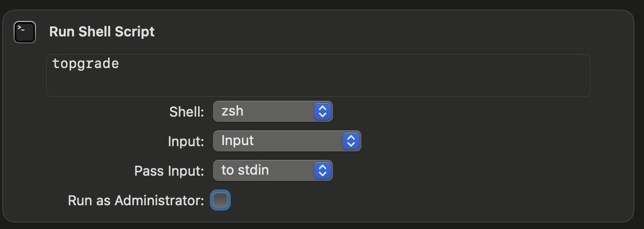Place cursor in empty line below topgrade
Screen dimensions: 644x229
pyautogui.click(x=318, y=84)
